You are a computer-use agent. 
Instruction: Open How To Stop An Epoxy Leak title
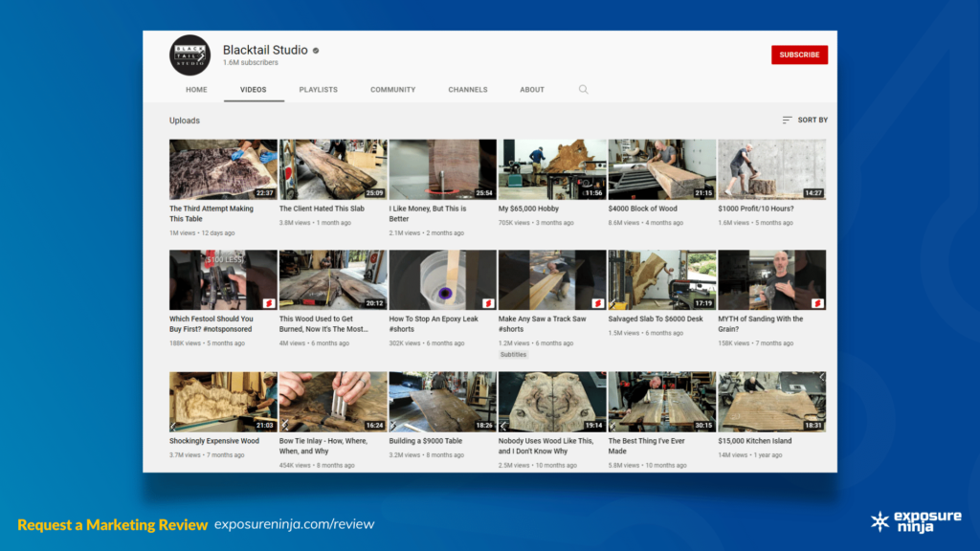coord(434,323)
